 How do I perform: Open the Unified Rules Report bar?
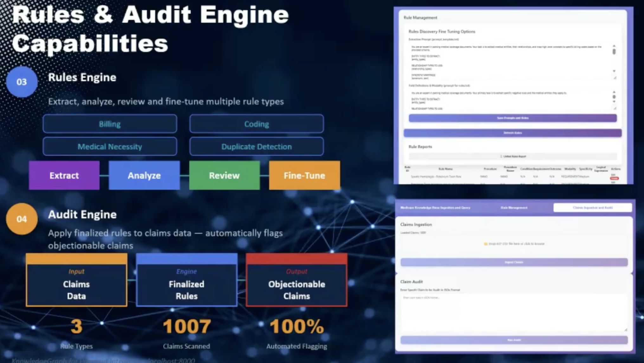tap(512, 156)
